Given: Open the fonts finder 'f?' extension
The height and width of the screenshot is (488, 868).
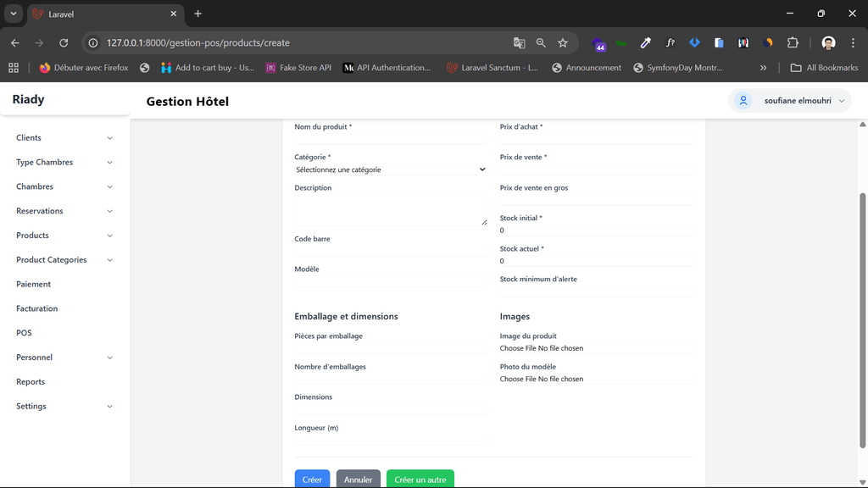Looking at the screenshot, I should [x=670, y=43].
